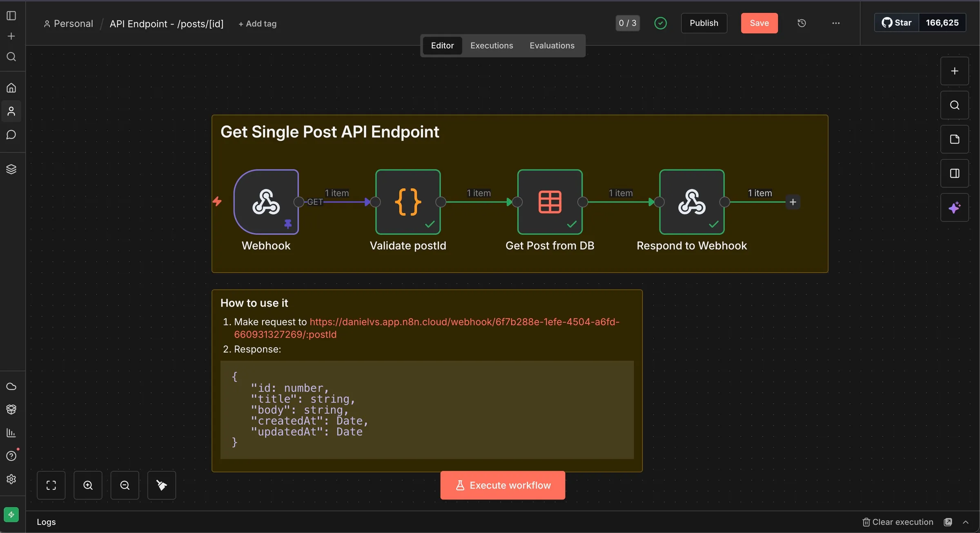Open the cube templates icon in sidebar

coord(11,409)
